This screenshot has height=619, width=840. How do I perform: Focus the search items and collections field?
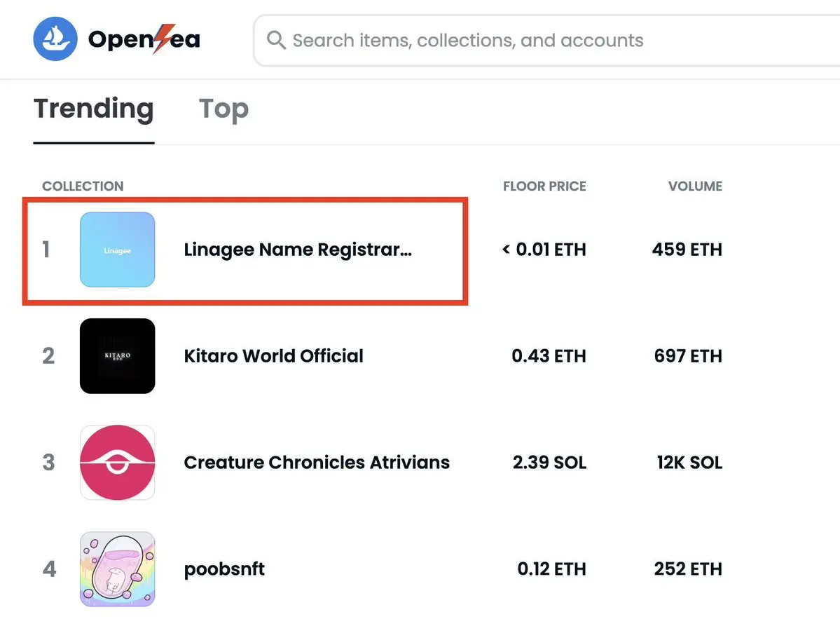coord(546,40)
